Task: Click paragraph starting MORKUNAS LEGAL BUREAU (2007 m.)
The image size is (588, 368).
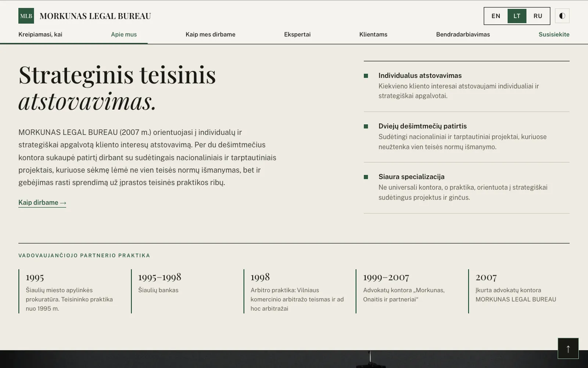Action: click(147, 158)
